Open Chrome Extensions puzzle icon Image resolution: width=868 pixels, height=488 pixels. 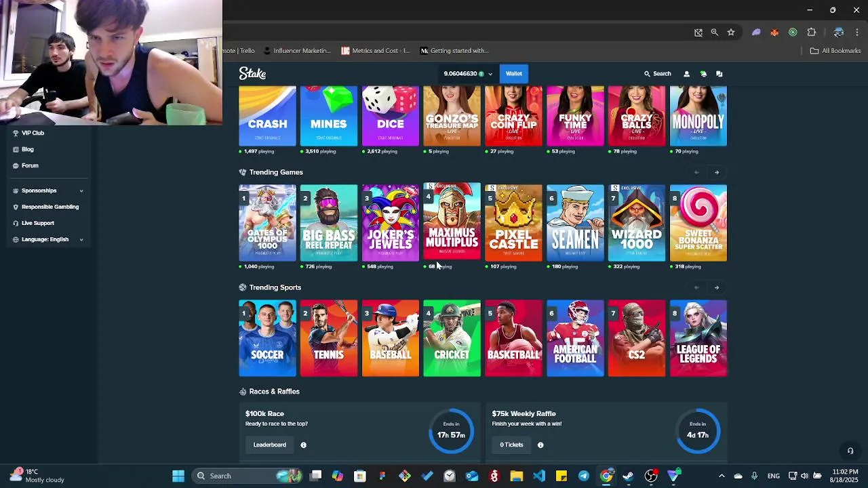[x=812, y=32]
